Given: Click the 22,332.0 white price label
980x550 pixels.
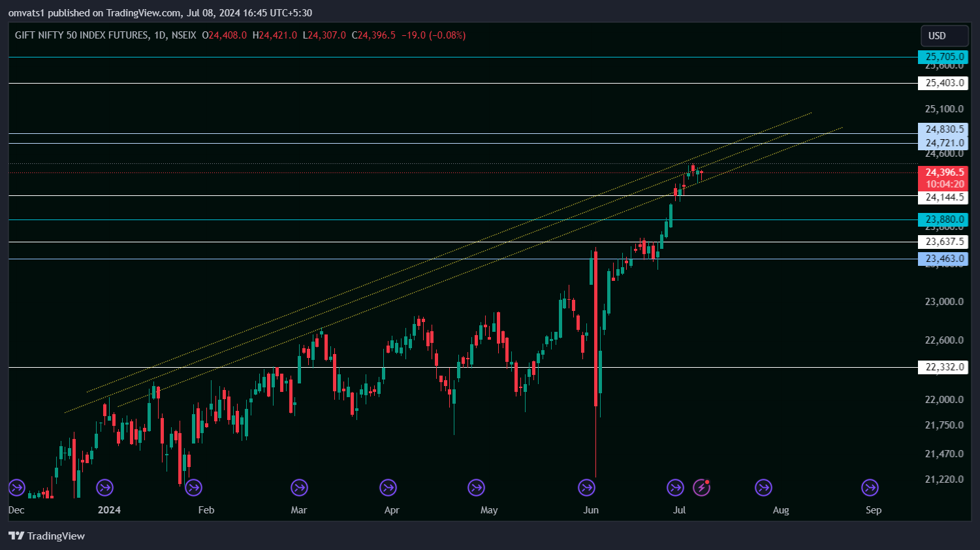Looking at the screenshot, I should (x=943, y=367).
